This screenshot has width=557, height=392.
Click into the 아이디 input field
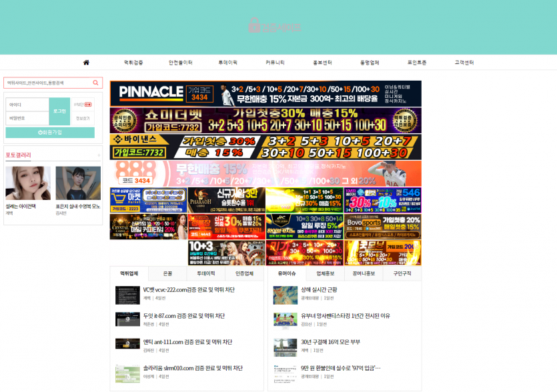(x=27, y=105)
